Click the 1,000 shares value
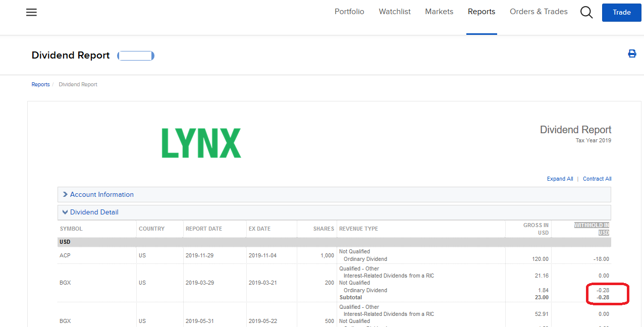Screen dimensions: 644x327 [x=327, y=255]
